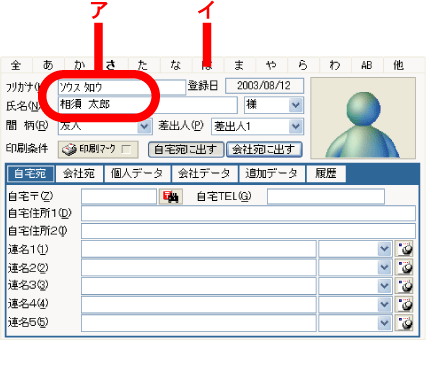Toggle the 印刷マーク checkbox
The image size is (442, 377).
[126, 149]
